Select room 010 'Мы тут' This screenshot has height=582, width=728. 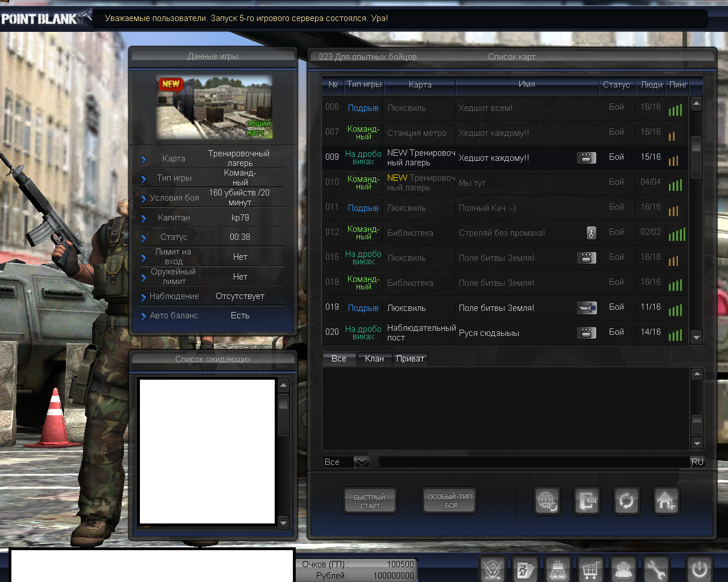[505, 182]
